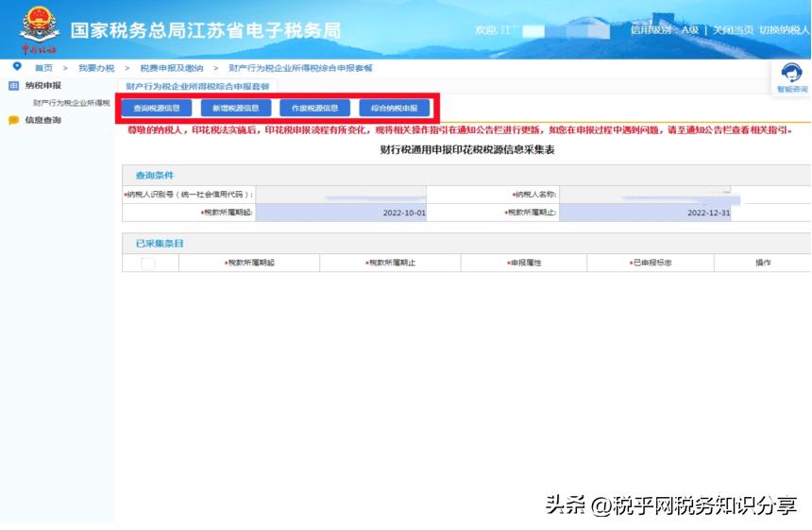This screenshot has width=812, height=530.
Task: Click the national tax emblem logo
Action: click(x=39, y=28)
